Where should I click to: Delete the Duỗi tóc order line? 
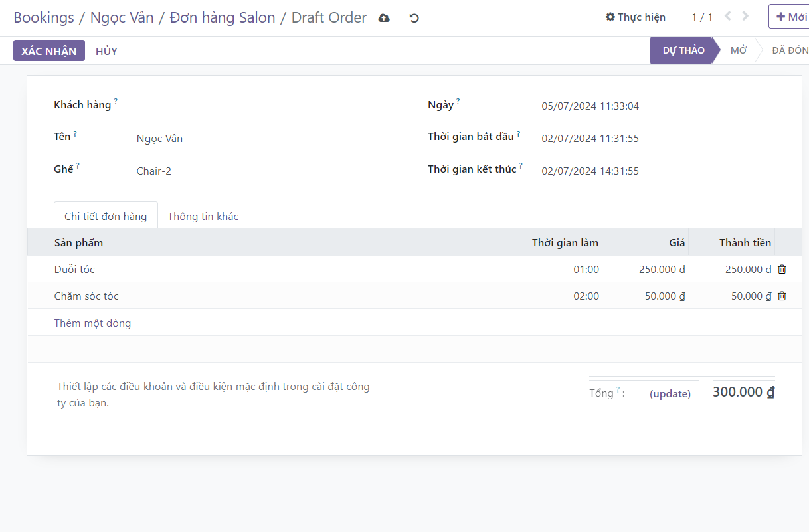click(782, 269)
